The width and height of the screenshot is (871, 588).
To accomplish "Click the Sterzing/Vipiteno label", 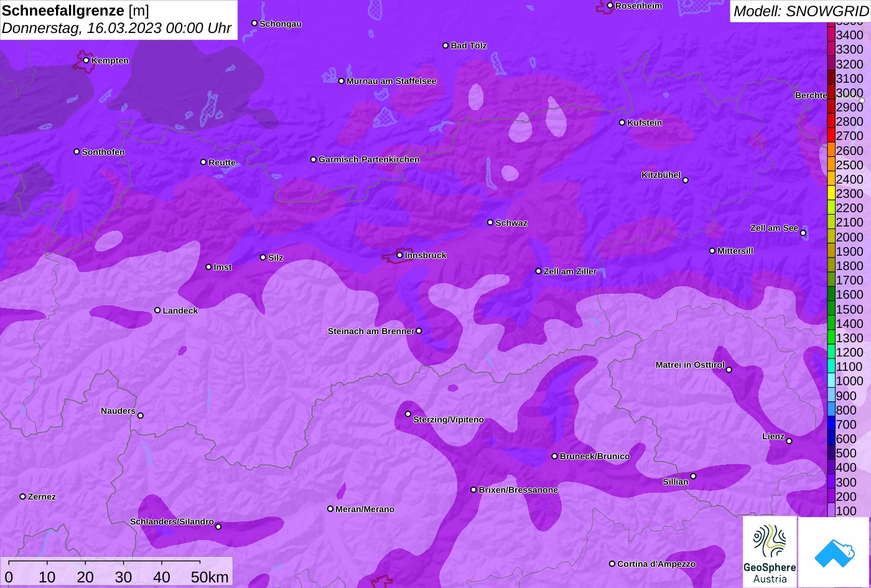I will tap(449, 420).
